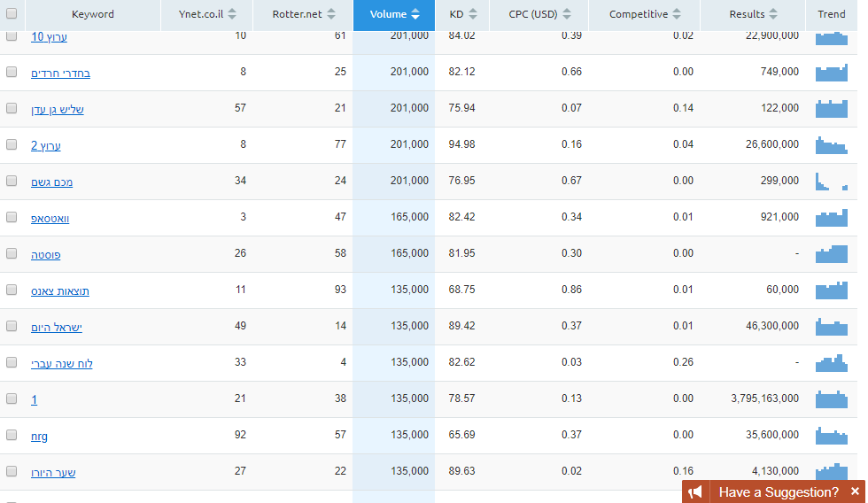Check the box for keyword 1 row
Image resolution: width=868 pixels, height=503 pixels.
pyautogui.click(x=12, y=399)
